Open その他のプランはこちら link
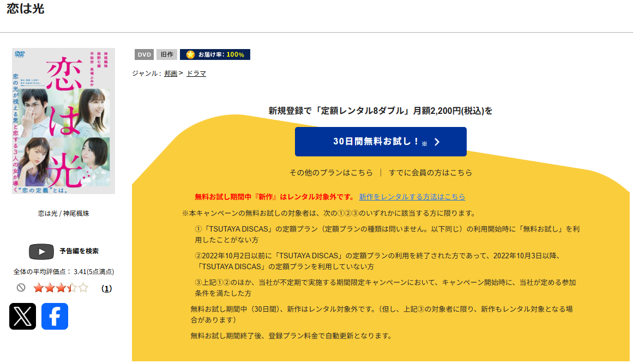 (331, 173)
